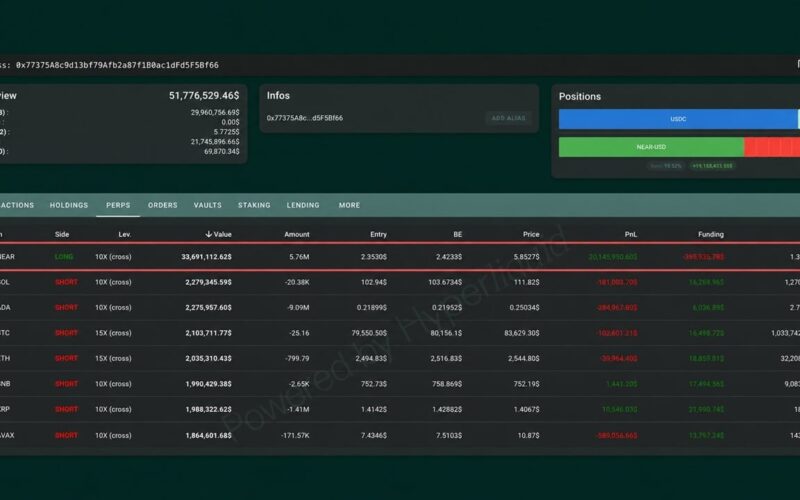The height and width of the screenshot is (500, 800).
Task: Sort by the Price column header
Action: click(531, 234)
